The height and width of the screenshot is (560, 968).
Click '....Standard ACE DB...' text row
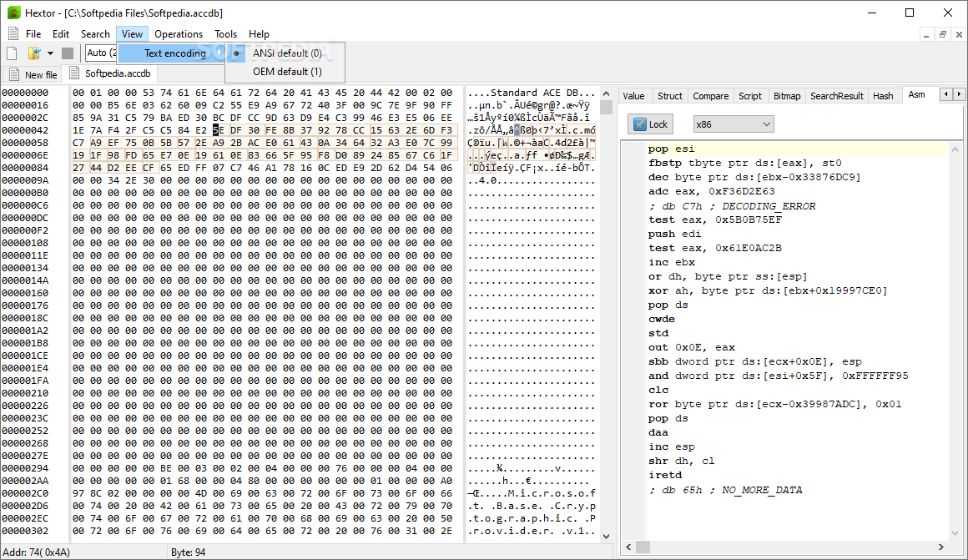pos(531,93)
